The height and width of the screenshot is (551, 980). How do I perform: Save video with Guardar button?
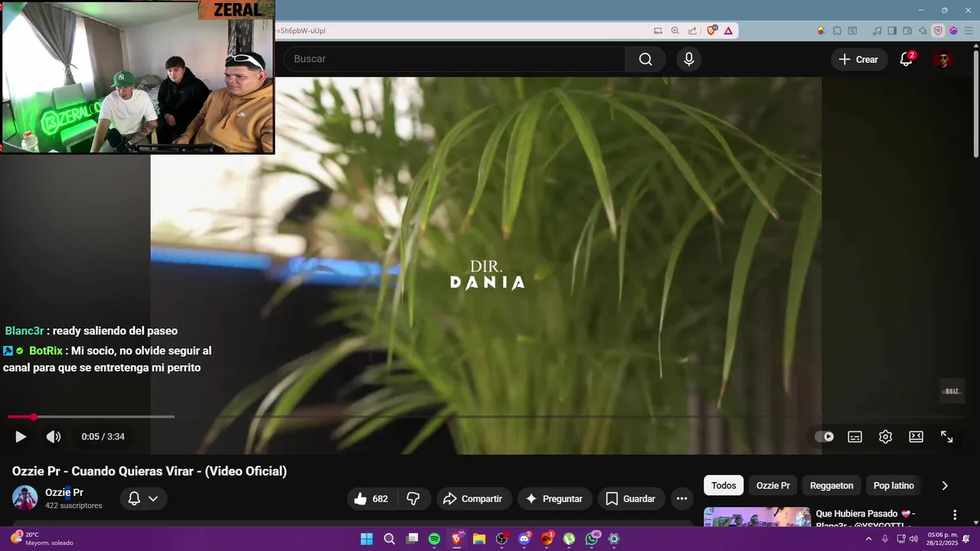pos(631,498)
